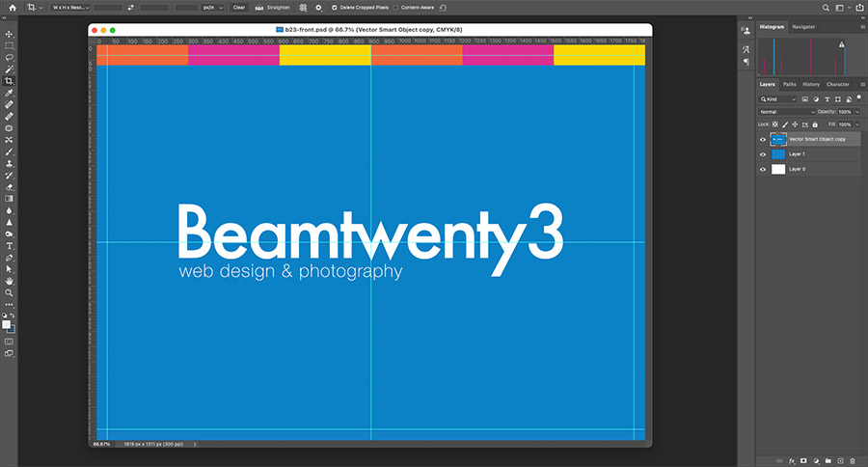
Task: Select the Brush tool
Action: click(x=9, y=151)
